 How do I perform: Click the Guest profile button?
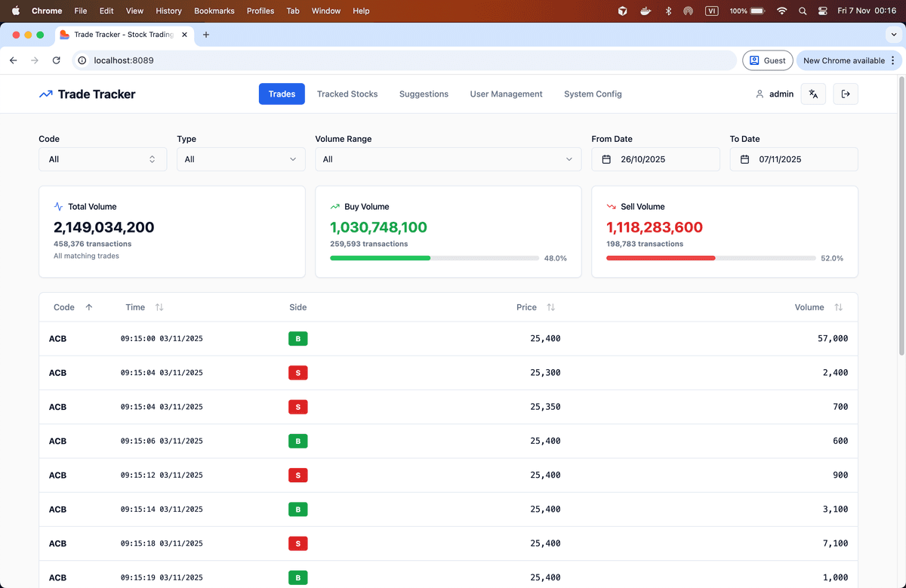[x=768, y=60]
